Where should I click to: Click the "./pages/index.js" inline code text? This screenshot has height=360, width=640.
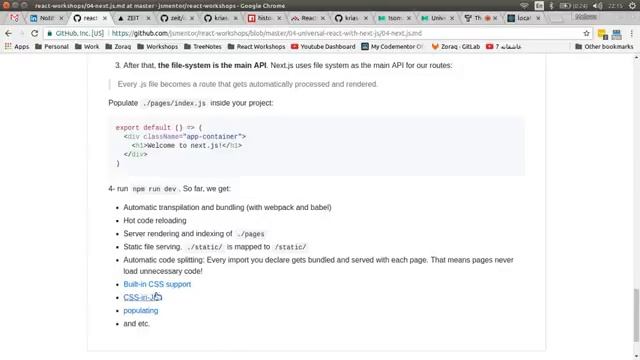(x=174, y=103)
